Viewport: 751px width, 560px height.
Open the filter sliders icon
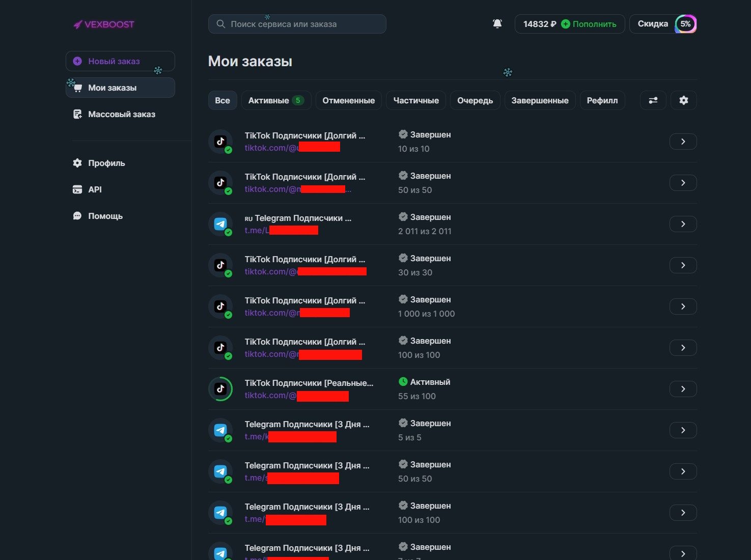click(x=653, y=100)
